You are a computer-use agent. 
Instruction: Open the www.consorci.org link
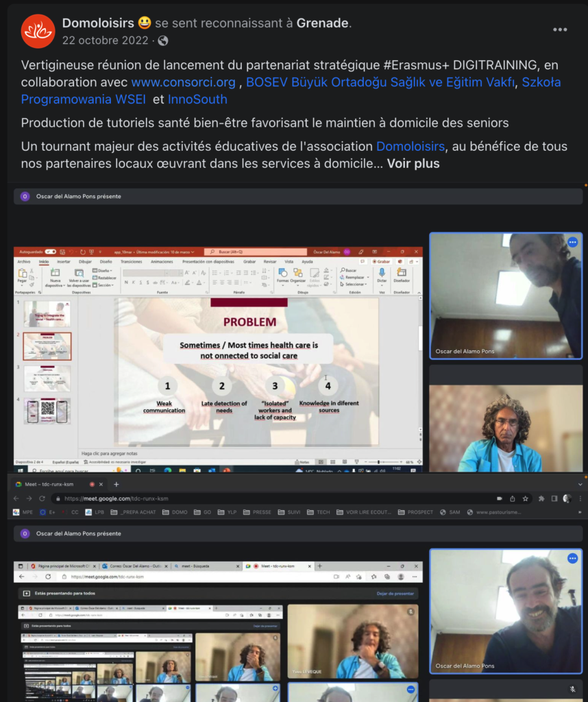tap(184, 82)
